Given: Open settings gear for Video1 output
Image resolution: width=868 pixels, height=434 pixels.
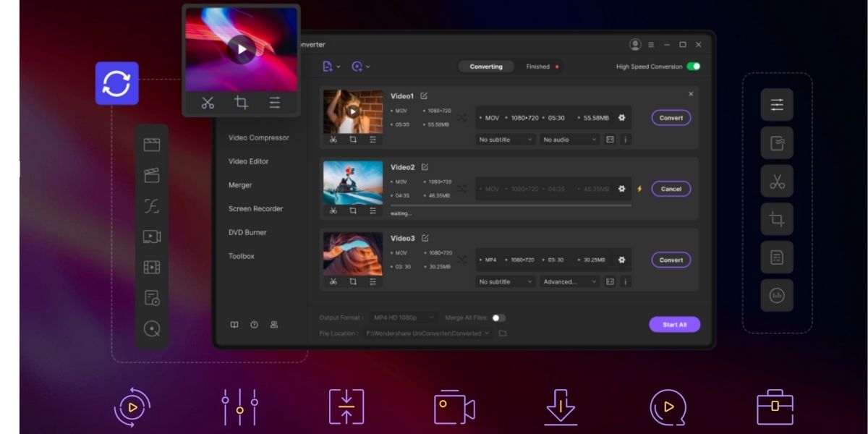Looking at the screenshot, I should 621,118.
